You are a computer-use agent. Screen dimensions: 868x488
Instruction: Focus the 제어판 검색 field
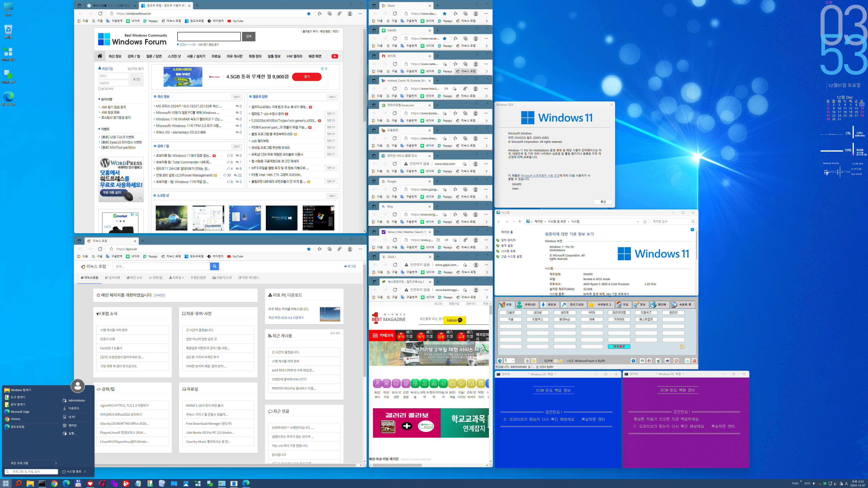coord(673,222)
